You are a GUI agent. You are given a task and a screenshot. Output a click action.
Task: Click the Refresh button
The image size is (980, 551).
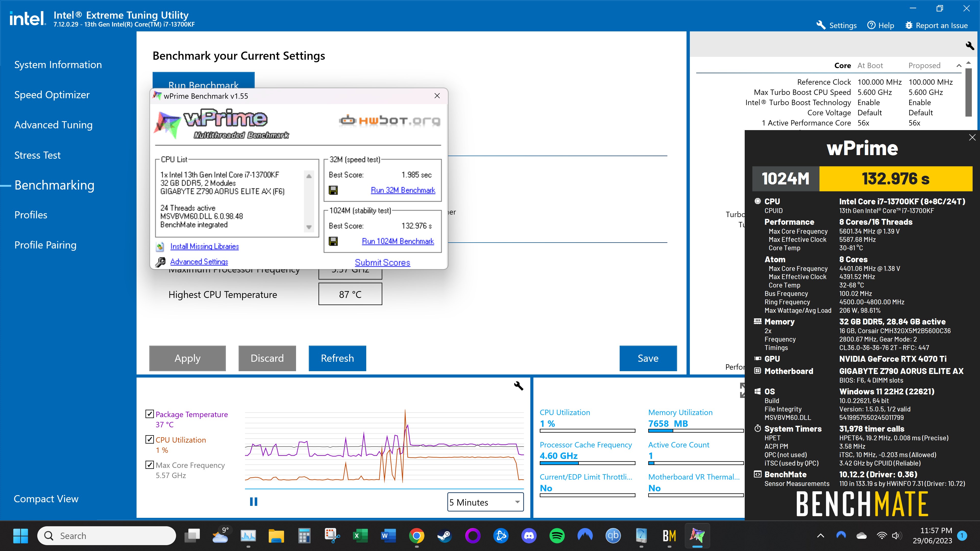[x=337, y=358]
